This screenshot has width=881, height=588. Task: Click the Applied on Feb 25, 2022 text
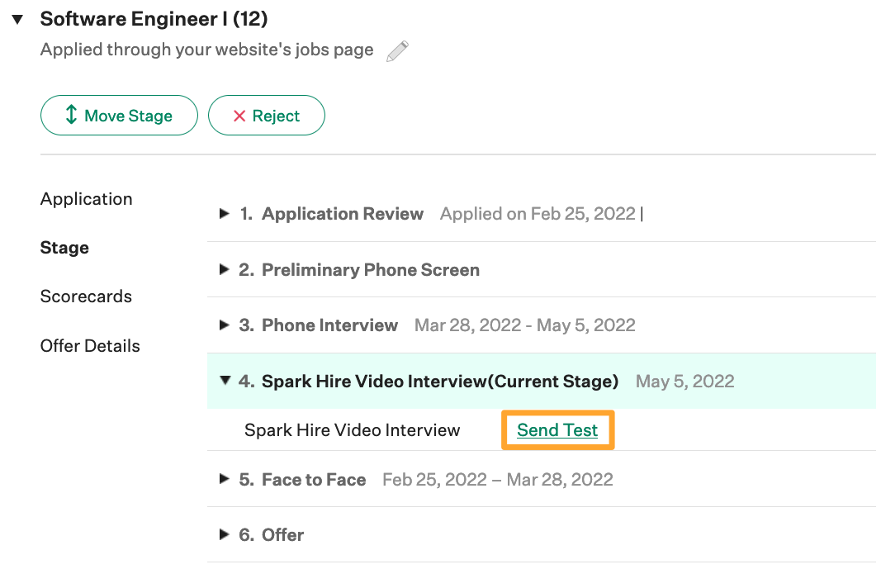538,213
